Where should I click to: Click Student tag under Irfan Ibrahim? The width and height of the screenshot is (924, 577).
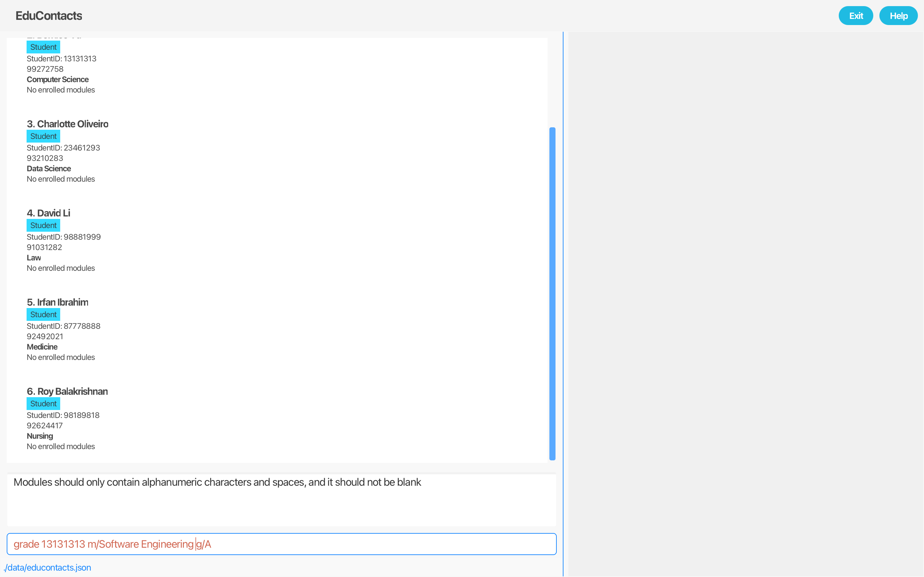(43, 314)
